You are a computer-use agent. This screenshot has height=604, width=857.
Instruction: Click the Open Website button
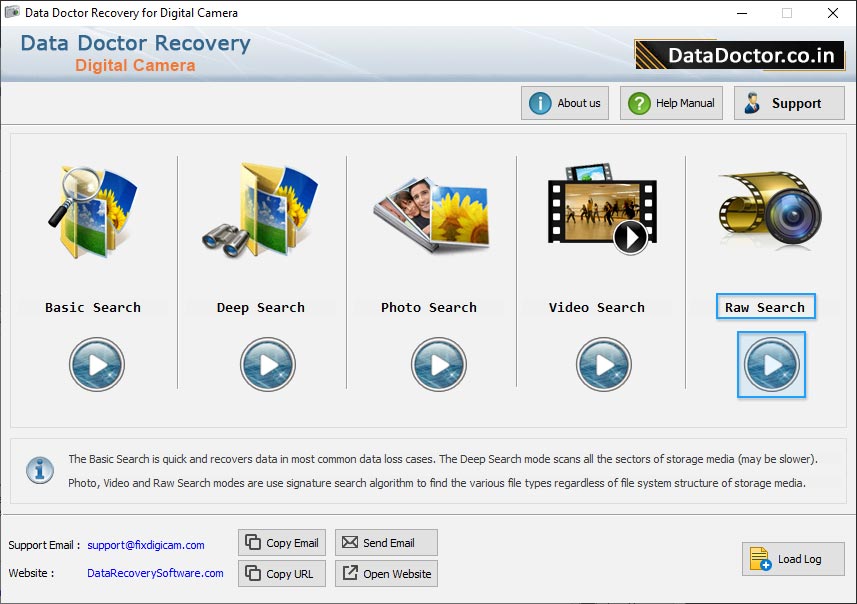tap(386, 574)
